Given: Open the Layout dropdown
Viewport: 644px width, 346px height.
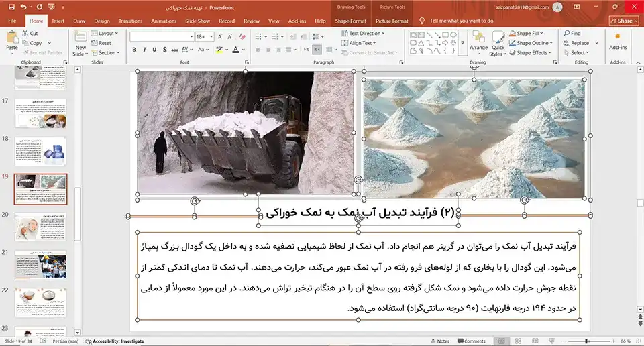Looking at the screenshot, I should tap(105, 34).
